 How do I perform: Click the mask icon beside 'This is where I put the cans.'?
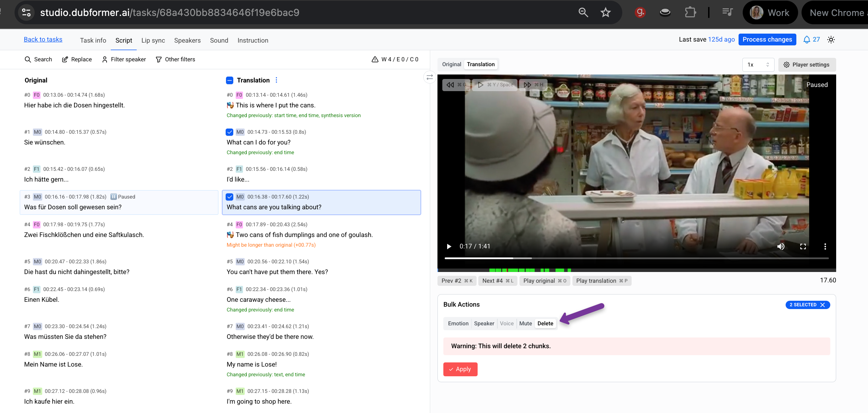[230, 105]
